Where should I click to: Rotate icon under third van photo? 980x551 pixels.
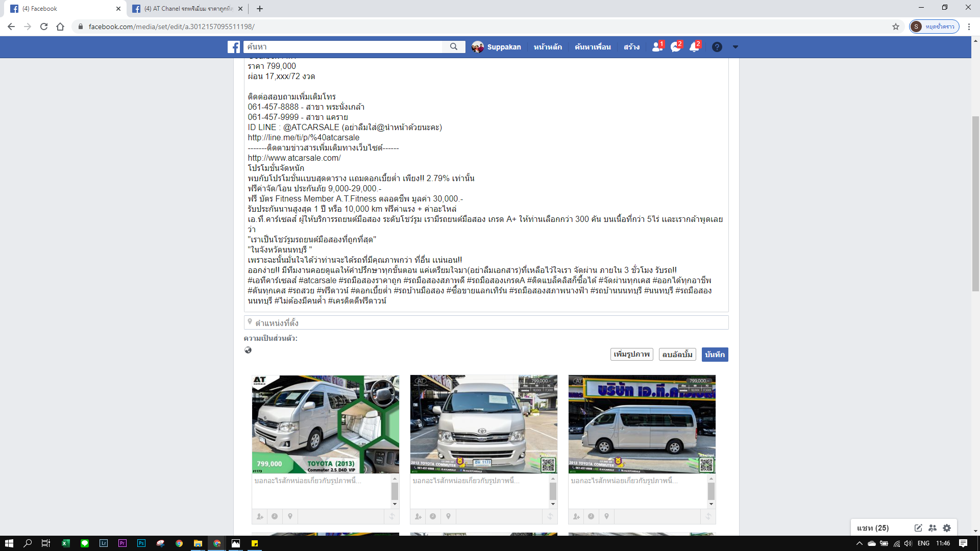point(708,516)
